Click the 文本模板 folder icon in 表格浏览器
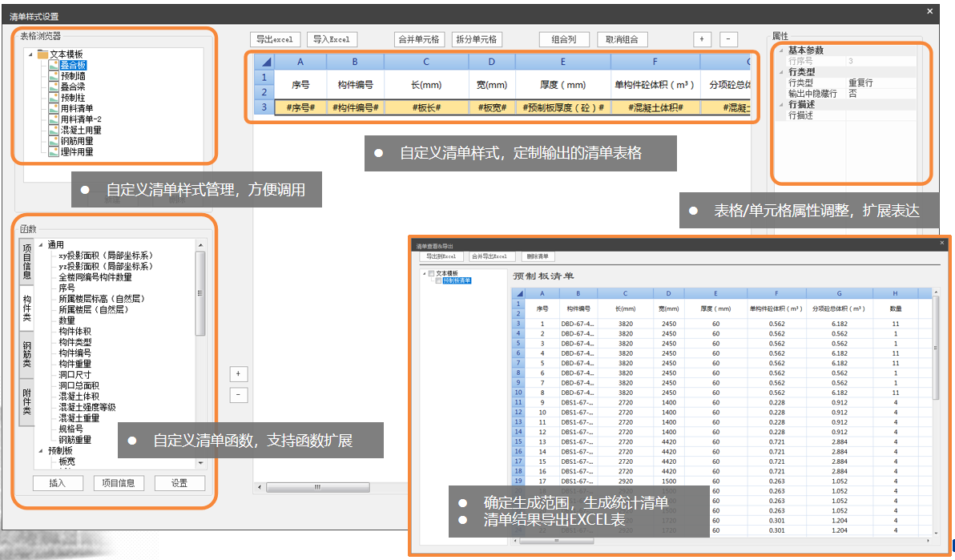 [x=42, y=54]
